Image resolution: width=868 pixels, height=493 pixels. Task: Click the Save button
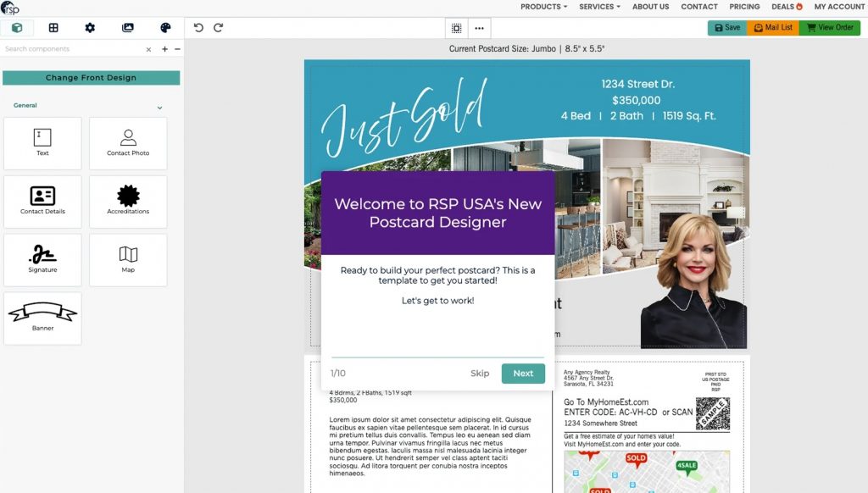[x=726, y=27]
